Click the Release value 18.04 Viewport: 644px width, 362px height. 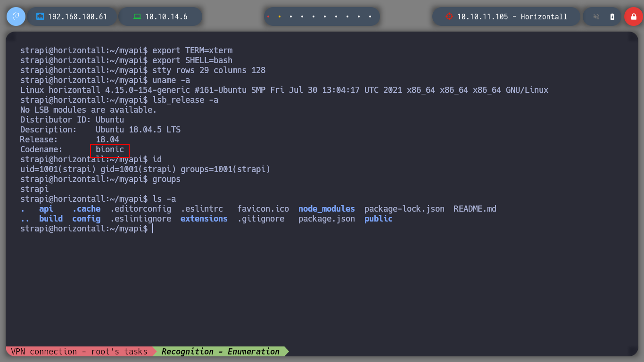tap(107, 140)
